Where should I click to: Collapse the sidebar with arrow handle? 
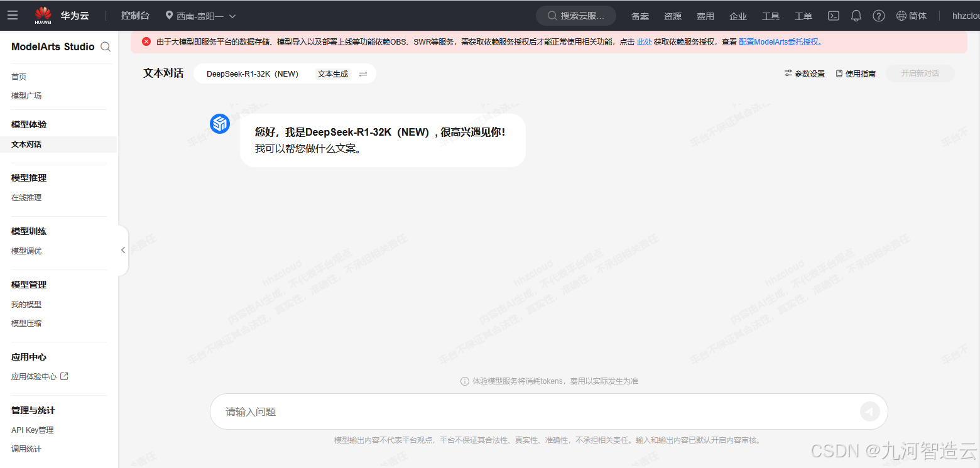123,250
